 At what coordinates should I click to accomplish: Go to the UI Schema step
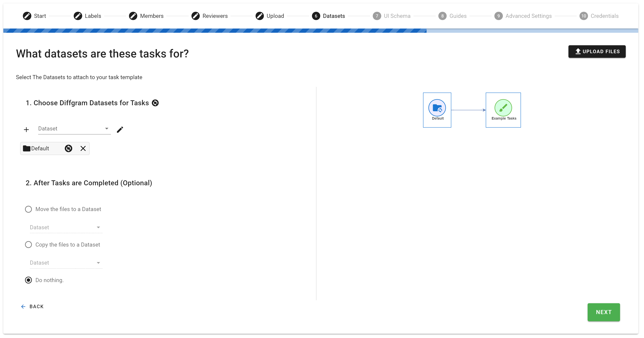(x=397, y=16)
